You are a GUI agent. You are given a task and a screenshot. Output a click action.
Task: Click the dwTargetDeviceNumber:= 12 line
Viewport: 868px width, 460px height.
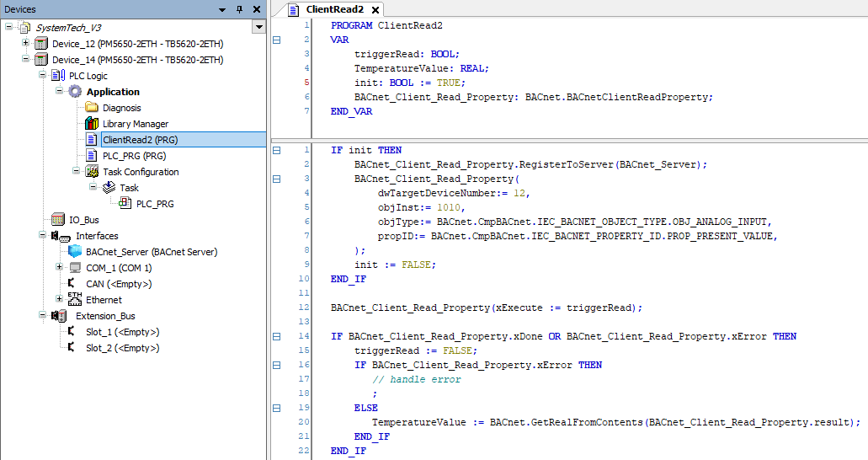click(x=454, y=194)
